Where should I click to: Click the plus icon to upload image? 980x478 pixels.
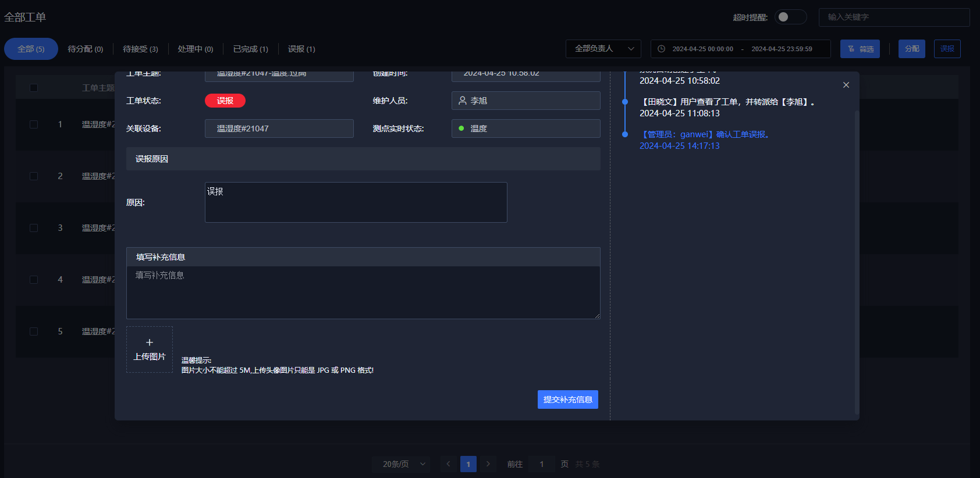coord(150,343)
